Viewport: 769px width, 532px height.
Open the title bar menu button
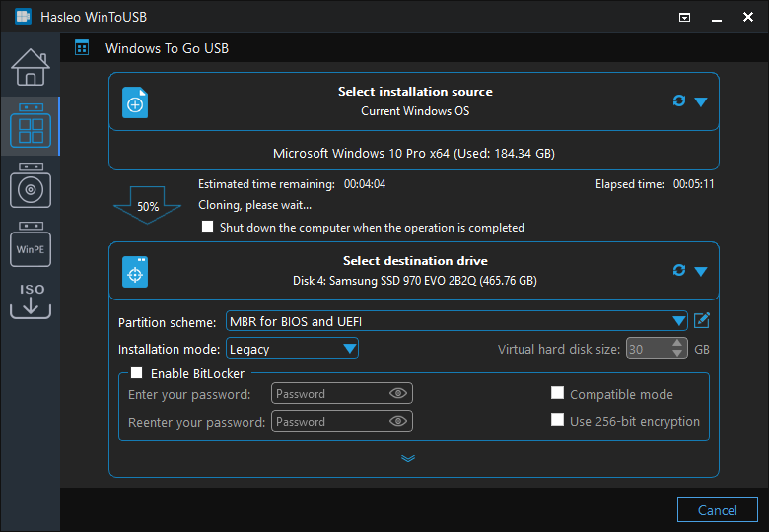pos(684,18)
